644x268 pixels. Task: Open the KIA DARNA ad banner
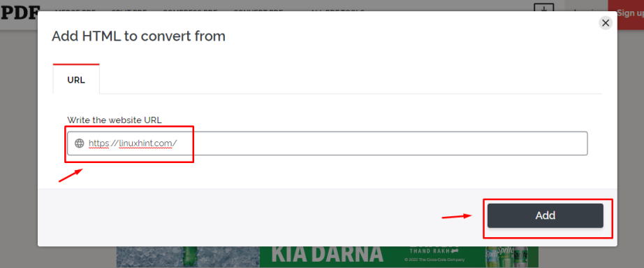(x=328, y=255)
